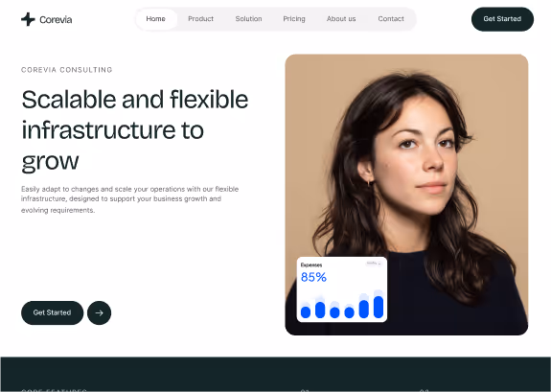
Task: Click the circular arrow button beside Get Started
Action: (x=99, y=312)
